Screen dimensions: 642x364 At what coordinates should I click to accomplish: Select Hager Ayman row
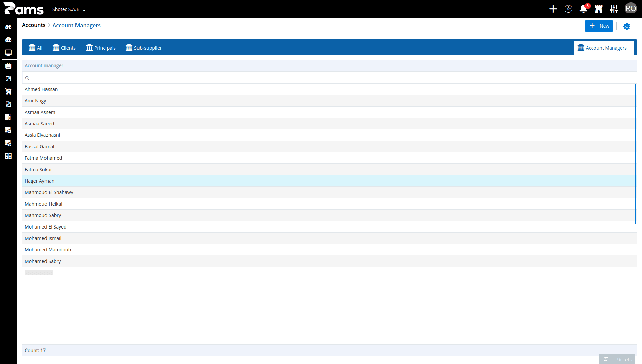coord(329,181)
